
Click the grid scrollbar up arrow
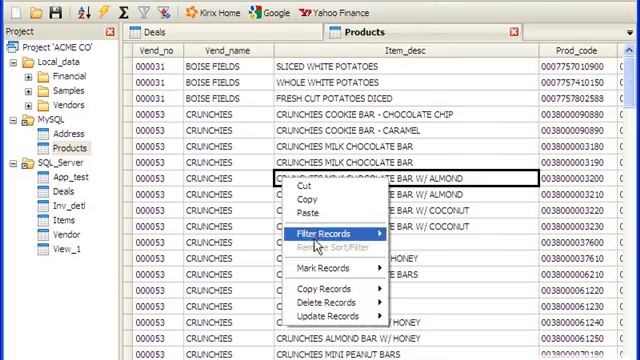(x=629, y=50)
